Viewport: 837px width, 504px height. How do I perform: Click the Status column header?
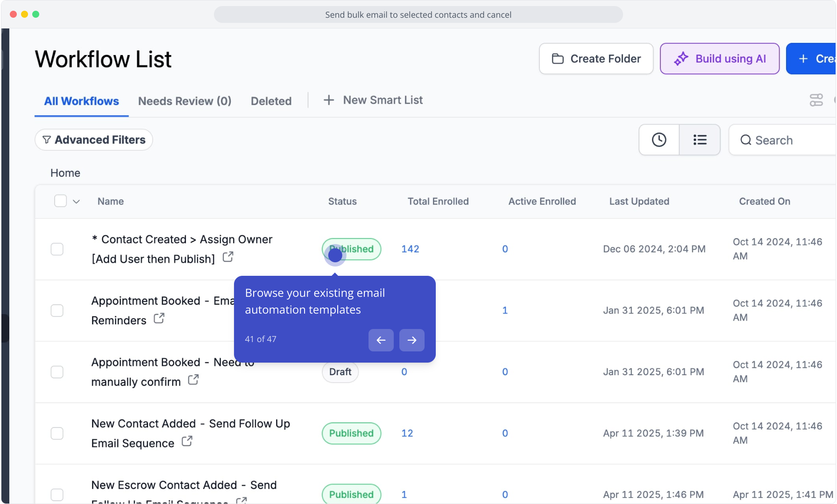[x=342, y=202]
